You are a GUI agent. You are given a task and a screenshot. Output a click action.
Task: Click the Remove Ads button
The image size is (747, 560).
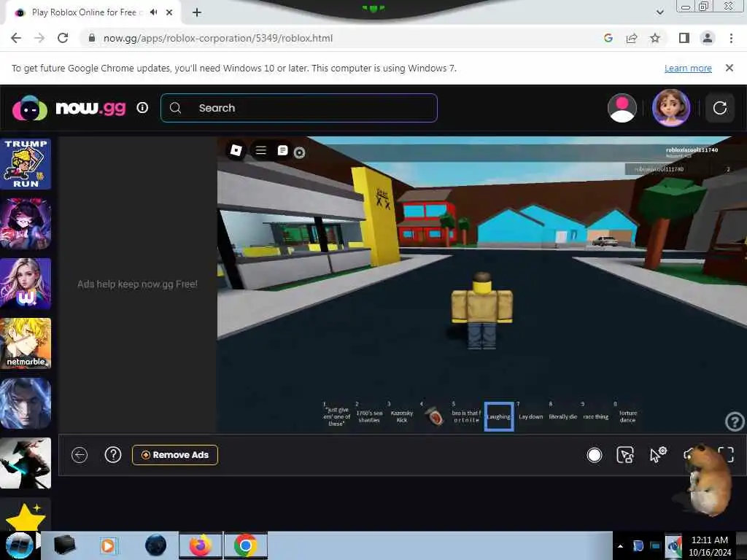tap(175, 455)
